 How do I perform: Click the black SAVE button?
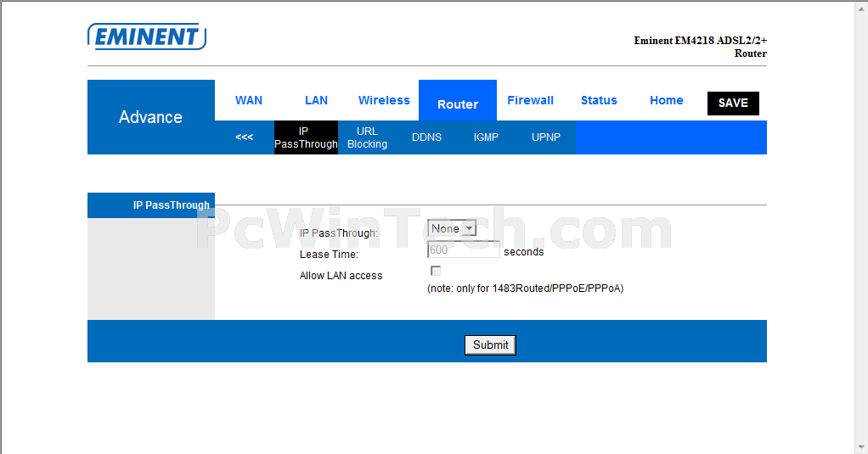pyautogui.click(x=733, y=104)
